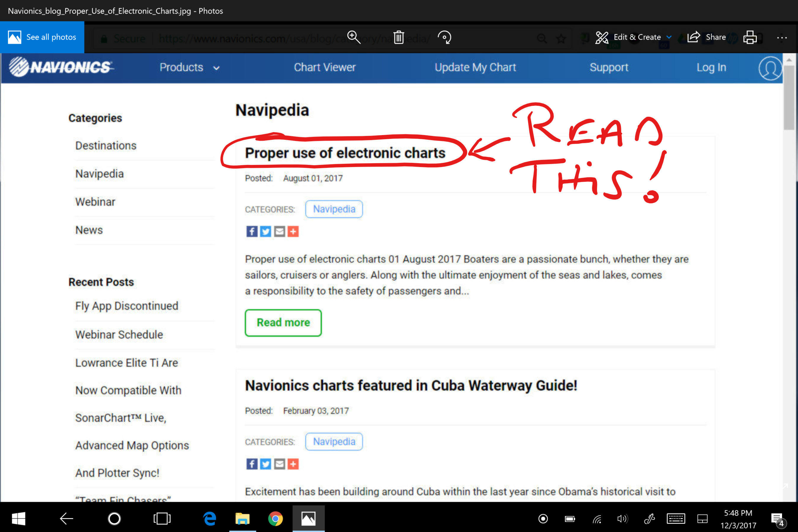The image size is (798, 532).
Task: Open Advanced Map Options recent post
Action: point(132,445)
